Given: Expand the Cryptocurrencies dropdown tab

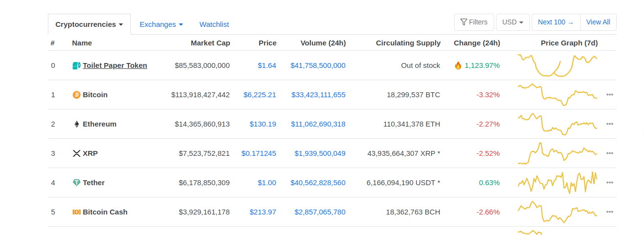Looking at the screenshot, I should click(x=89, y=24).
